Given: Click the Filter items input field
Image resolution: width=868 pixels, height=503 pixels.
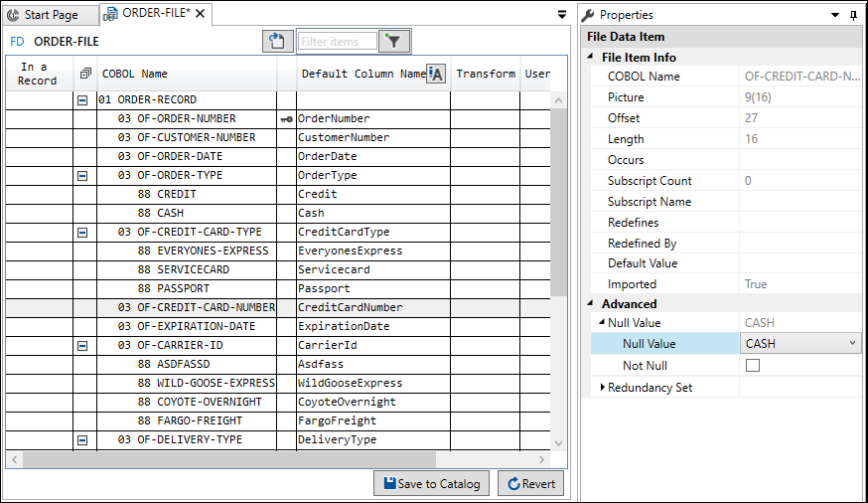Looking at the screenshot, I should pos(338,42).
